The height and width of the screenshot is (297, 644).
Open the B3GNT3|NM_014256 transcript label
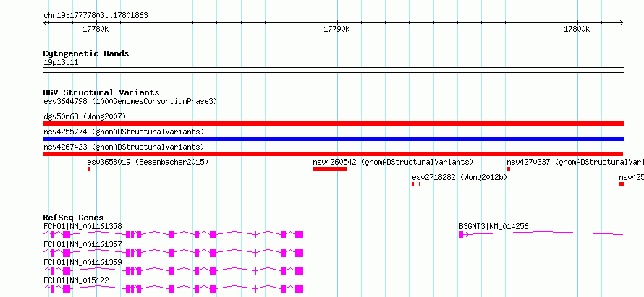tap(493, 226)
